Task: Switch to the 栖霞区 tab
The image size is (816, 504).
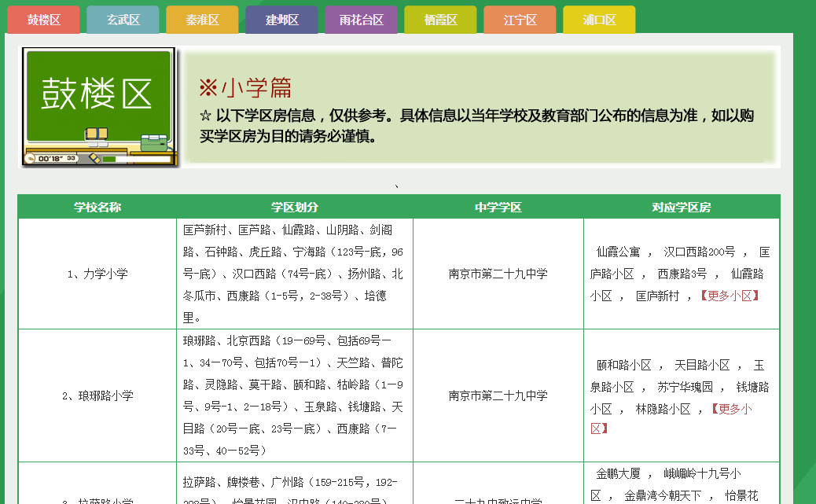Action: tap(440, 20)
